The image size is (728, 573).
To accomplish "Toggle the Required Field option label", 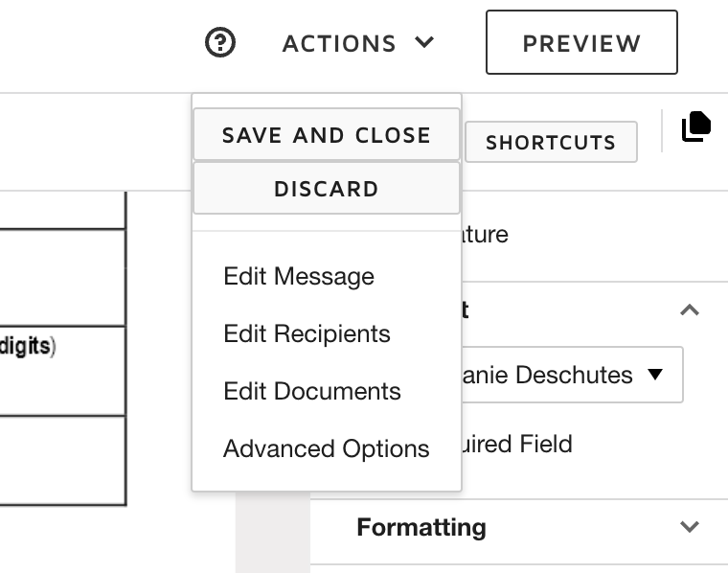I will pyautogui.click(x=517, y=445).
